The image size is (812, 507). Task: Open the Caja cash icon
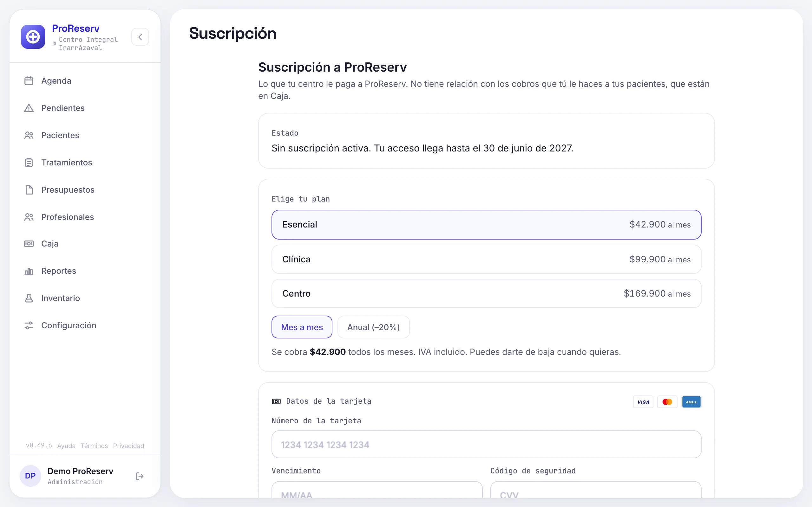click(x=29, y=244)
